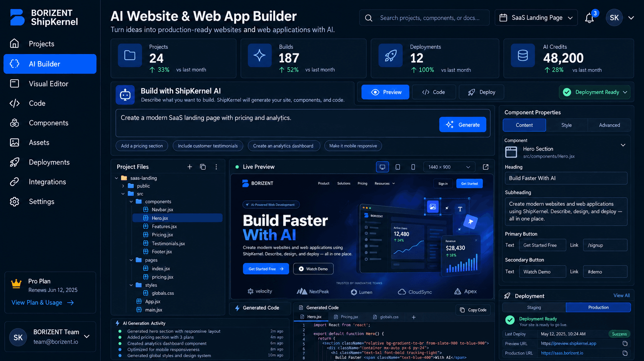Click the Copy Code button
Image resolution: width=644 pixels, height=361 pixels.
(473, 310)
